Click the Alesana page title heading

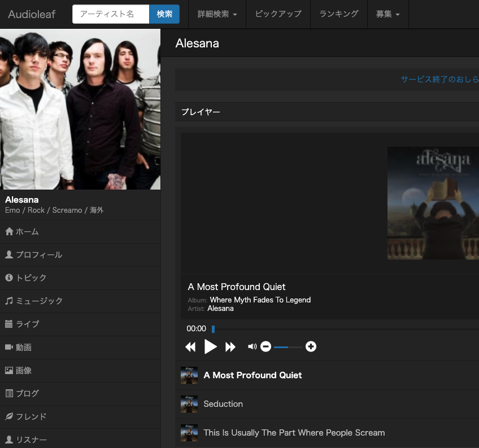pyautogui.click(x=197, y=43)
